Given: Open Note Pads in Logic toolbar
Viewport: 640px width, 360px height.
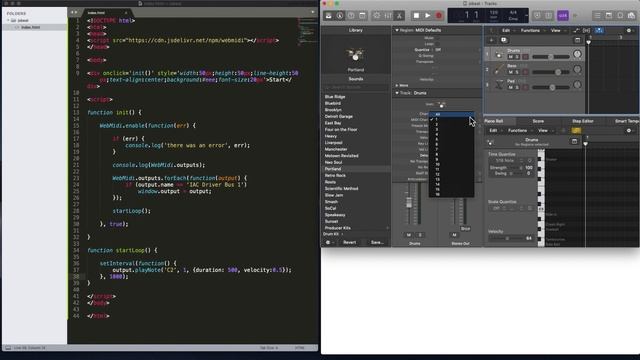Looking at the screenshot, I should tap(609, 16).
